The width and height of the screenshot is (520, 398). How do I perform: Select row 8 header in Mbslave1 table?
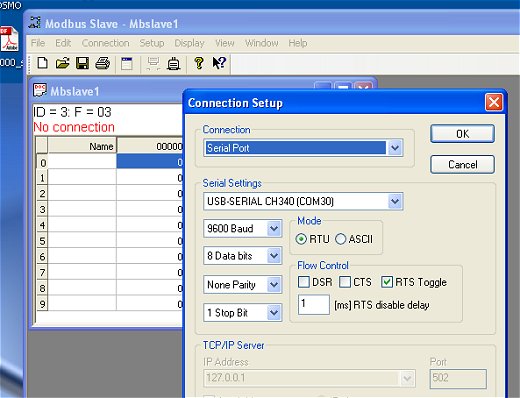(42, 288)
